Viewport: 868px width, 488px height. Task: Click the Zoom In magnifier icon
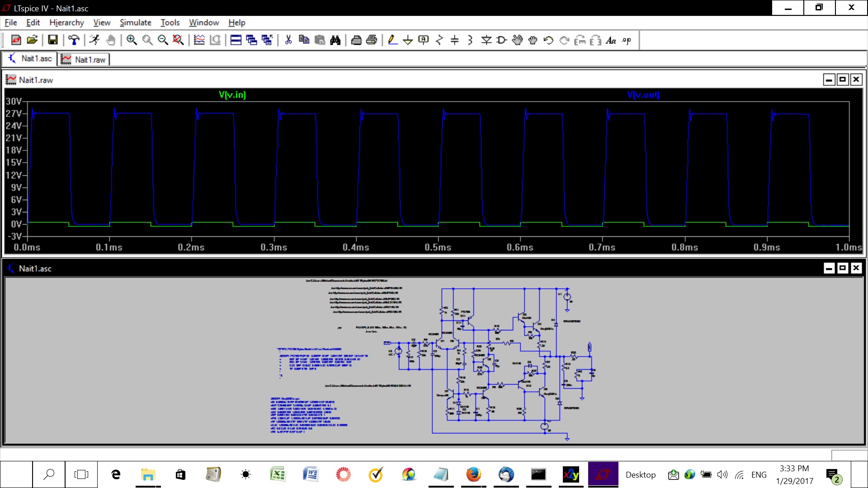click(x=132, y=40)
